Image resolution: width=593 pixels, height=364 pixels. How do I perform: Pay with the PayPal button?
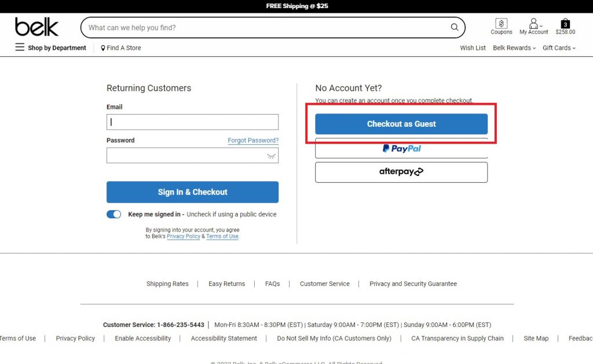(401, 149)
